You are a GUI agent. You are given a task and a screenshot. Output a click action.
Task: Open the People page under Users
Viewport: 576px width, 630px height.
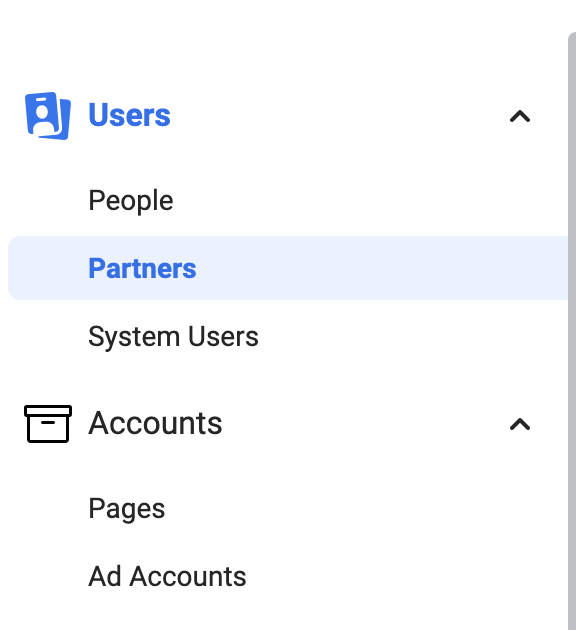pyautogui.click(x=131, y=200)
